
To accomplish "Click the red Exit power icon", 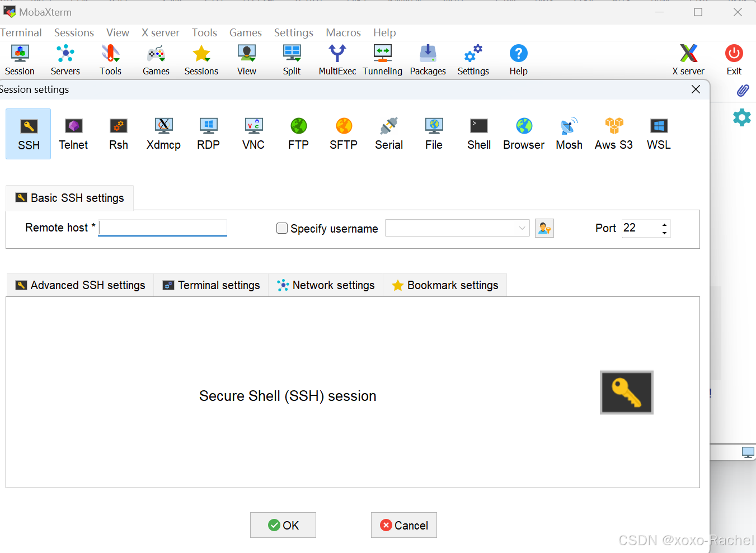I will pos(734,60).
